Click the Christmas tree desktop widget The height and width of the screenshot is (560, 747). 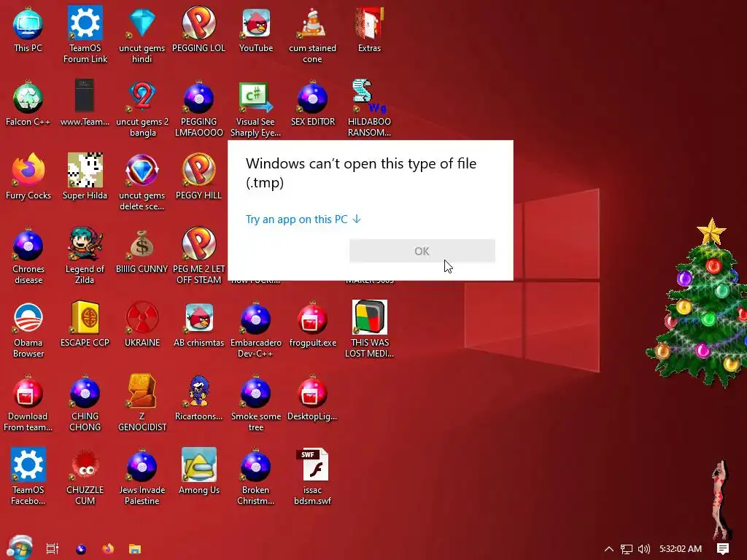697,303
